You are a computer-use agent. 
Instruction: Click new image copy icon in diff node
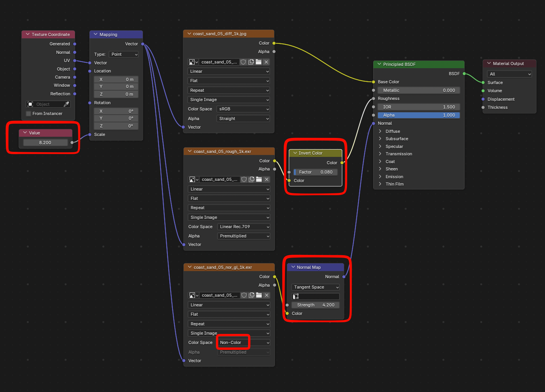coord(251,62)
